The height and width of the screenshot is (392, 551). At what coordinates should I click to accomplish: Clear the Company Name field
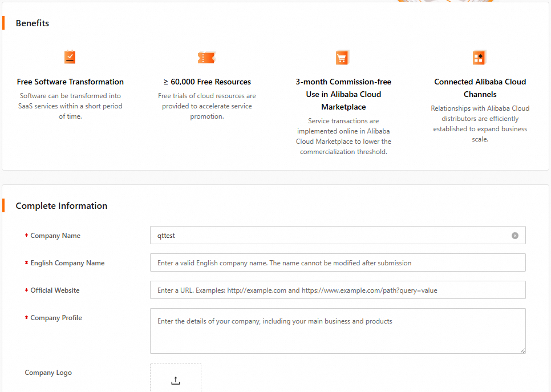pos(515,236)
